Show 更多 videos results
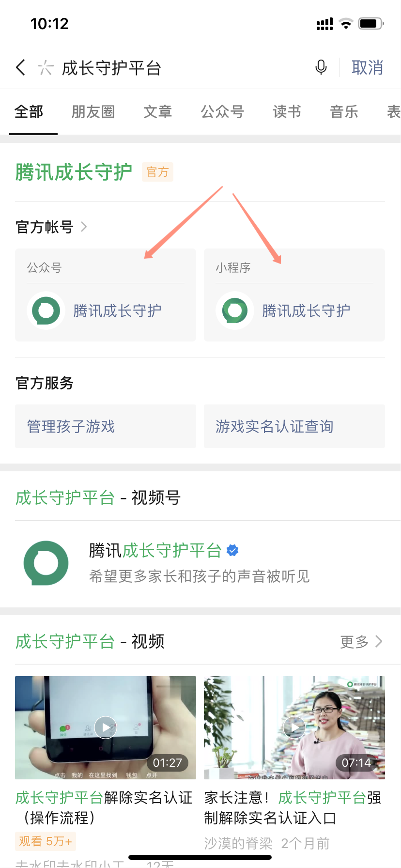The width and height of the screenshot is (401, 868). coord(361,642)
